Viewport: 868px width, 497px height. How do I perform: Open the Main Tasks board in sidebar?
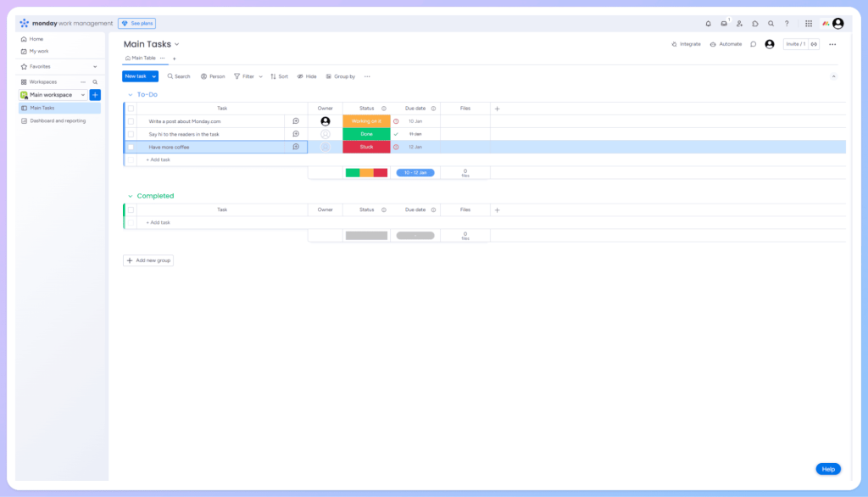point(60,108)
